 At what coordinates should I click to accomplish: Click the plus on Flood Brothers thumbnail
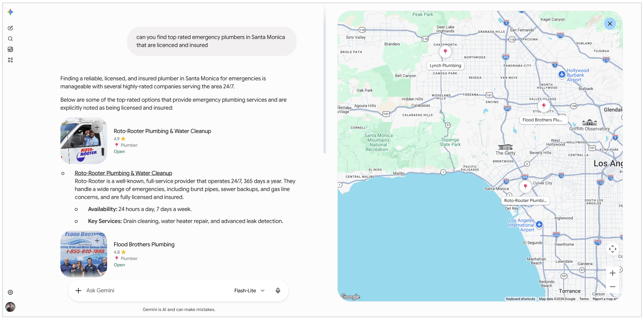pyautogui.click(x=97, y=241)
